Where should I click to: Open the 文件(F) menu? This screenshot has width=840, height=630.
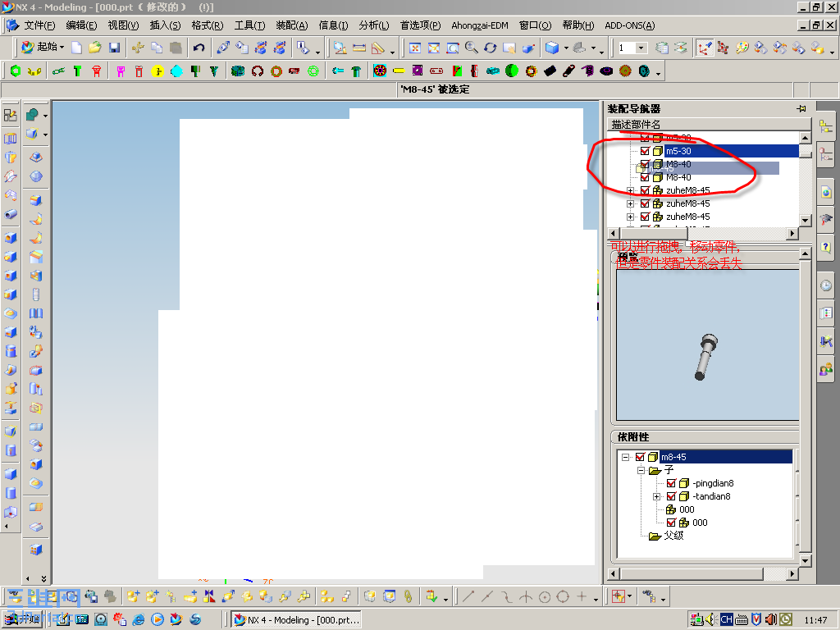[x=39, y=25]
